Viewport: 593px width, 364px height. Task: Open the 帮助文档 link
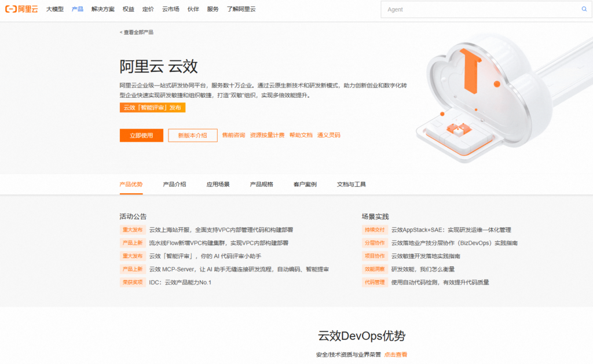coord(301,135)
